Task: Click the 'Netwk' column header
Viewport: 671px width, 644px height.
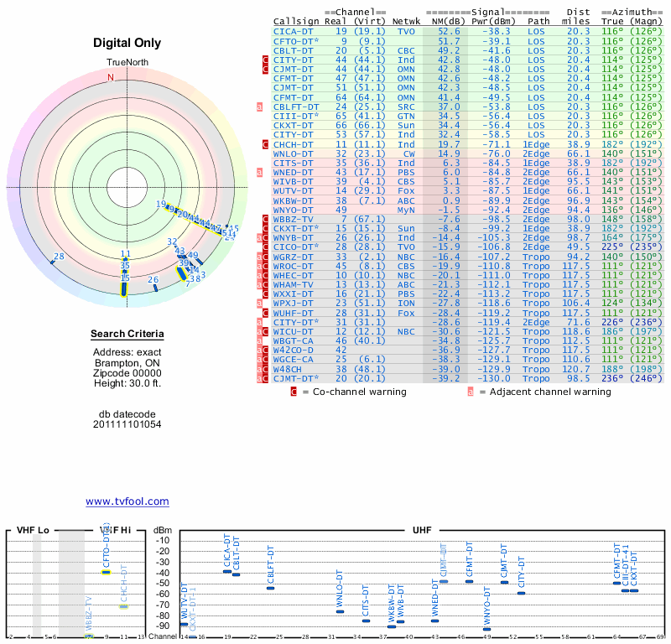Action: tap(407, 22)
